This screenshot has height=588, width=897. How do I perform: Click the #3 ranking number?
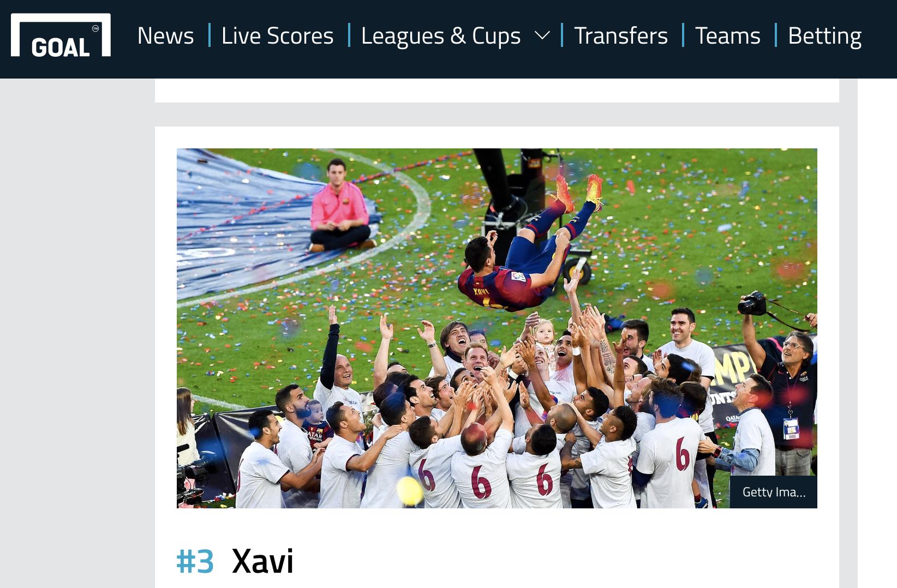click(195, 561)
